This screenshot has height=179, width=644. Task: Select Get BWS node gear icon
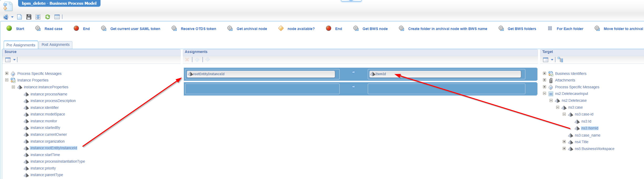pyautogui.click(x=356, y=28)
